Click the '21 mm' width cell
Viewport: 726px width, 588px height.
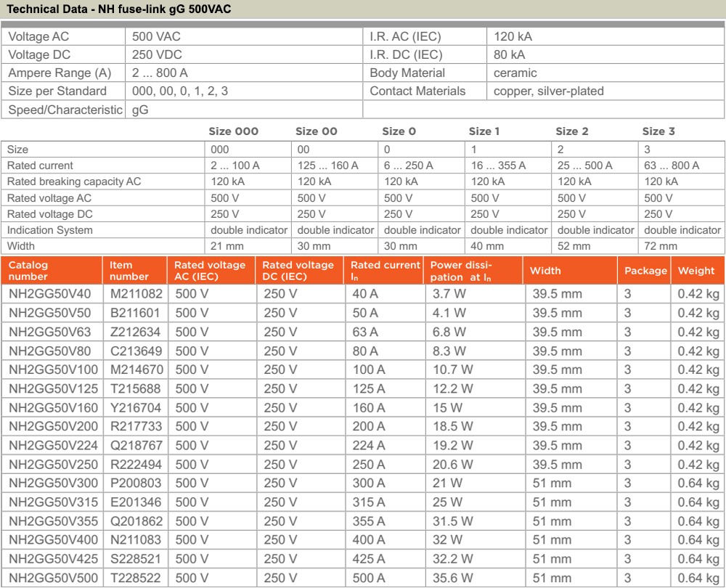click(x=226, y=246)
